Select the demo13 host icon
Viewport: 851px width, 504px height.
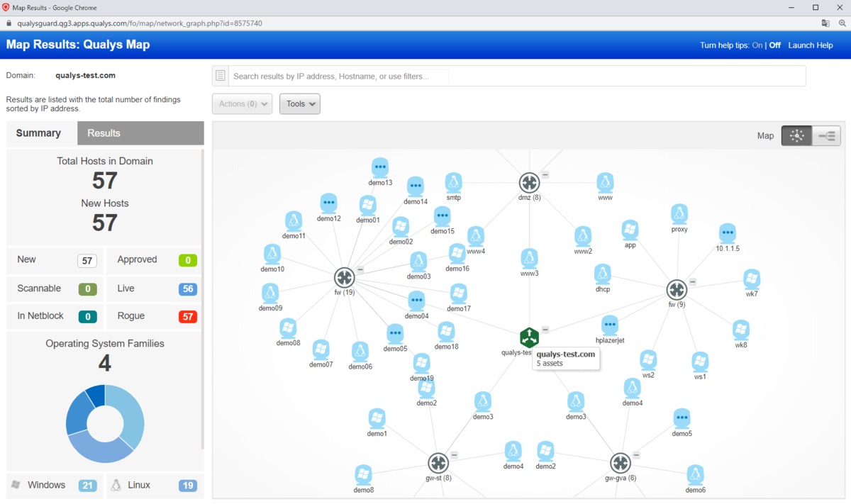click(380, 167)
